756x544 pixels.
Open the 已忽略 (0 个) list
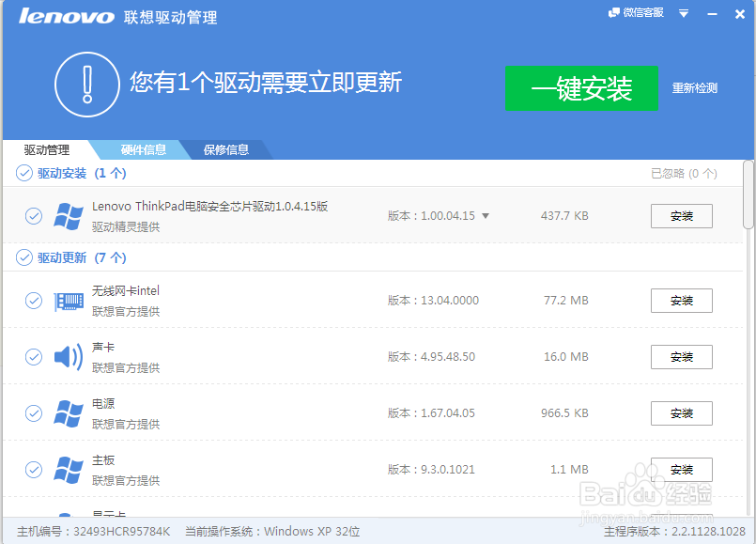[x=684, y=173]
